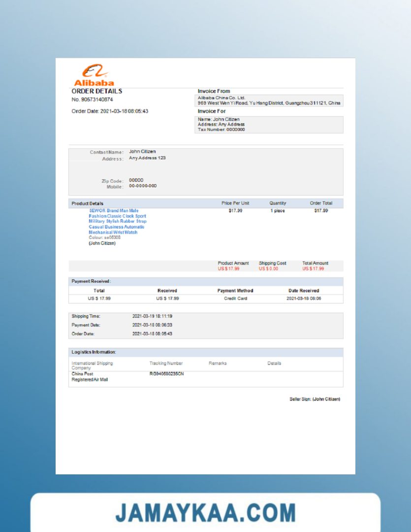The width and height of the screenshot is (411, 532).
Task: Open the SEWOR wrist watch product link
Action: point(117,221)
